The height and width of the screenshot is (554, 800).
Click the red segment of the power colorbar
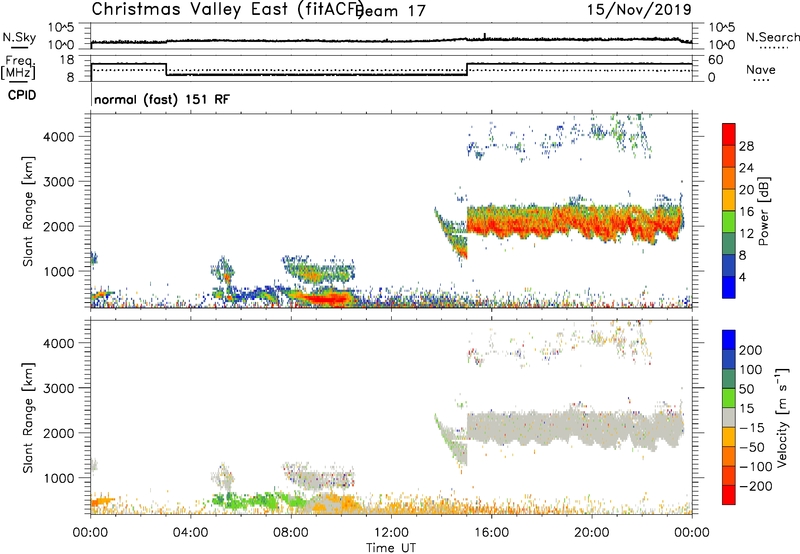(x=729, y=134)
